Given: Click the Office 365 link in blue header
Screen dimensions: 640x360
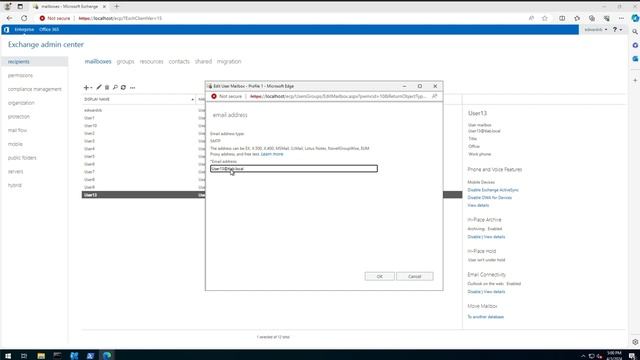Looking at the screenshot, I should pyautogui.click(x=49, y=30).
